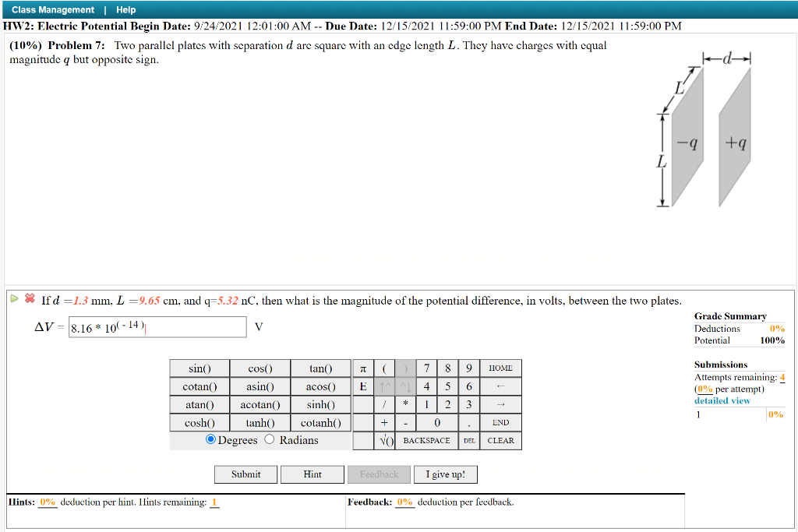Select the Radians radio button

[x=270, y=439]
